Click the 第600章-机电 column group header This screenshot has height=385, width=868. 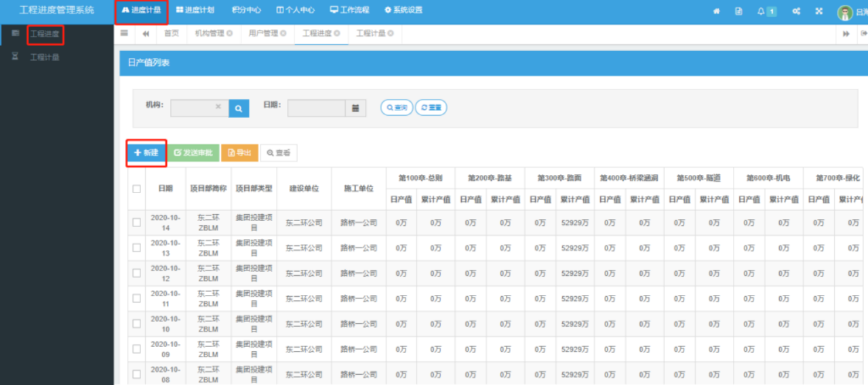768,178
